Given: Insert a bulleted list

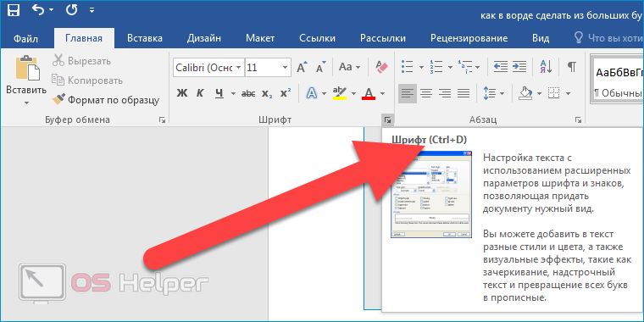Looking at the screenshot, I should pos(408,67).
